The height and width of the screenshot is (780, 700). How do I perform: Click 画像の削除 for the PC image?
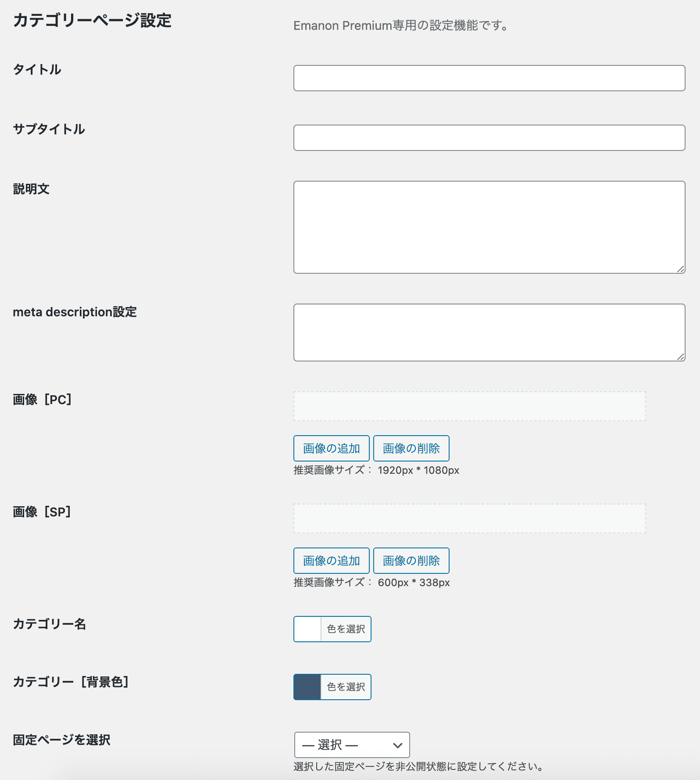pos(411,448)
